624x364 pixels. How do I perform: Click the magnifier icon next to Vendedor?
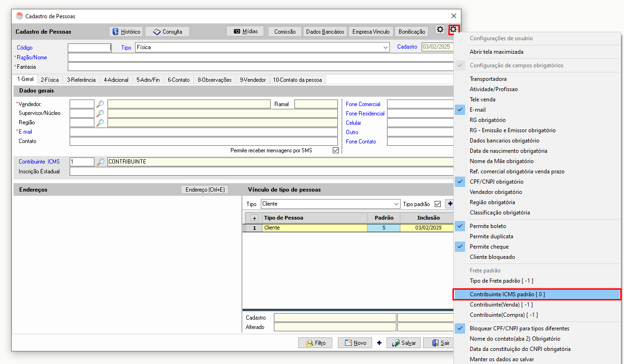[x=100, y=104]
